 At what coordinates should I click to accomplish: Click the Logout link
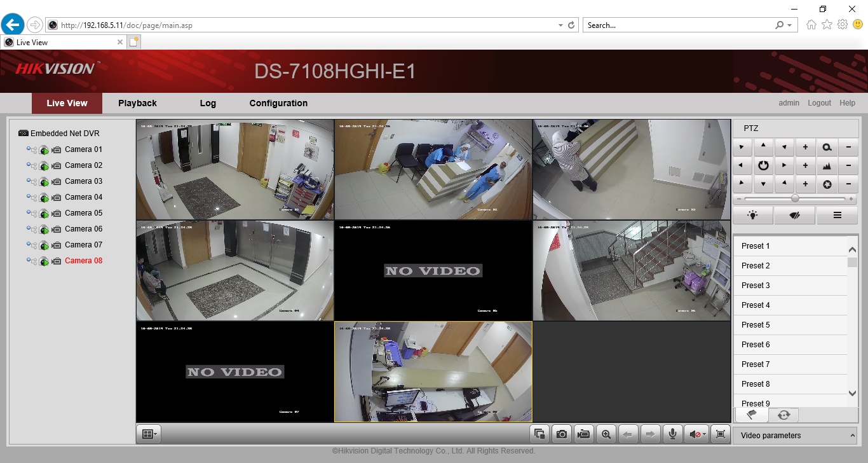click(819, 103)
